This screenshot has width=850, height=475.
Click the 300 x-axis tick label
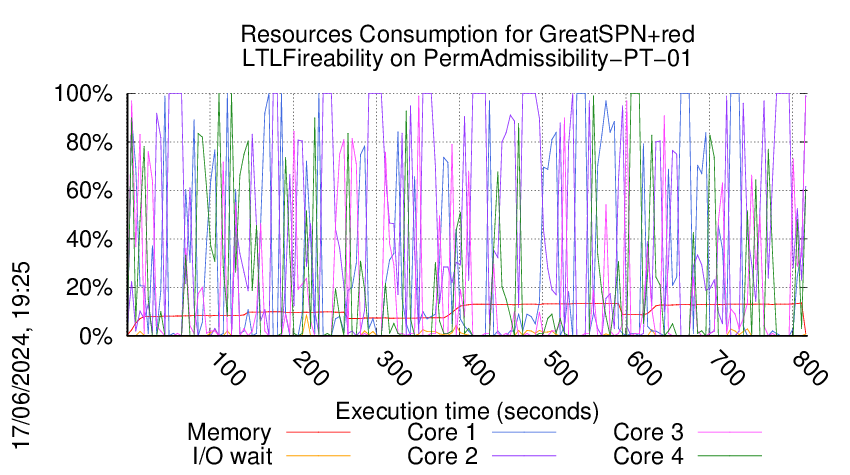(394, 369)
